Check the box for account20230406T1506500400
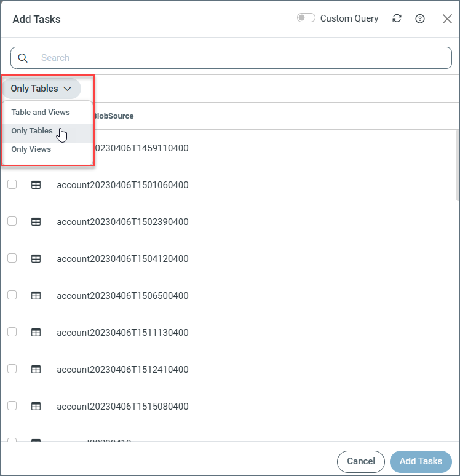Screen dimensions: 460x476 (12, 295)
